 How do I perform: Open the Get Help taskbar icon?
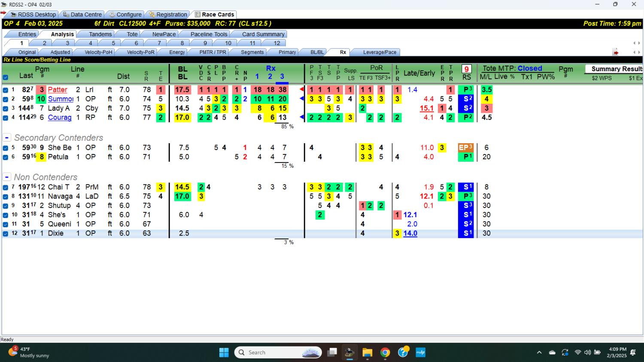(x=403, y=352)
